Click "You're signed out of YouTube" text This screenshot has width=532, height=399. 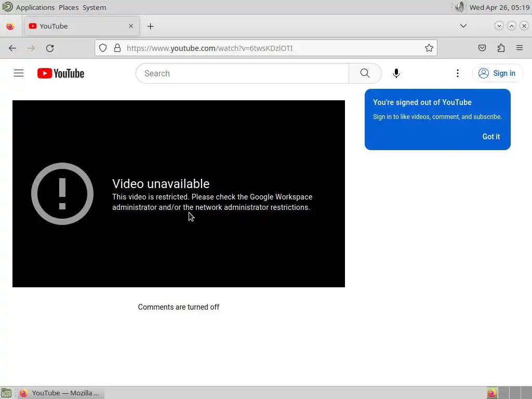[422, 102]
